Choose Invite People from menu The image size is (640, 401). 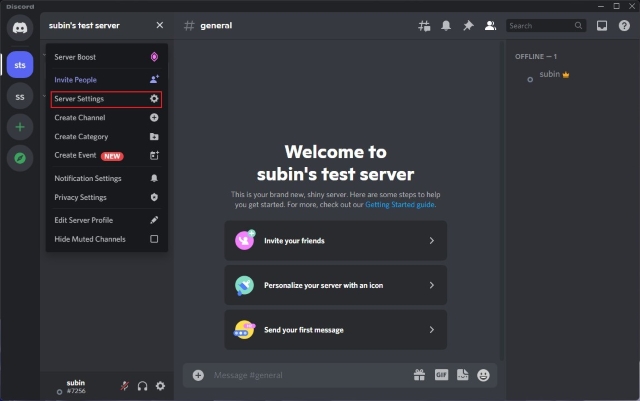(107, 80)
